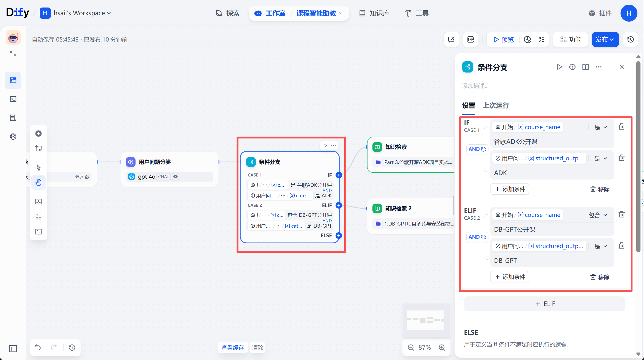Toggle vision eye icon on gpt-4o node
Screen dimensions: 644x360
click(176, 177)
